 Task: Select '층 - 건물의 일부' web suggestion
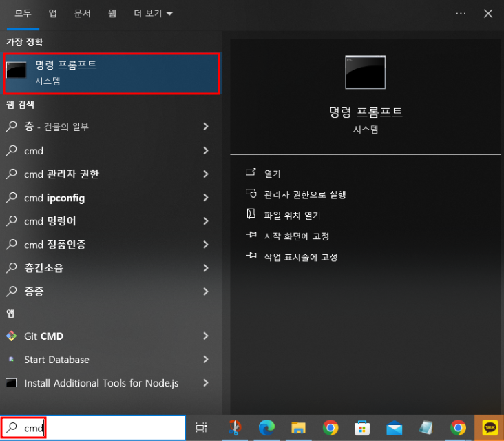[x=111, y=126]
